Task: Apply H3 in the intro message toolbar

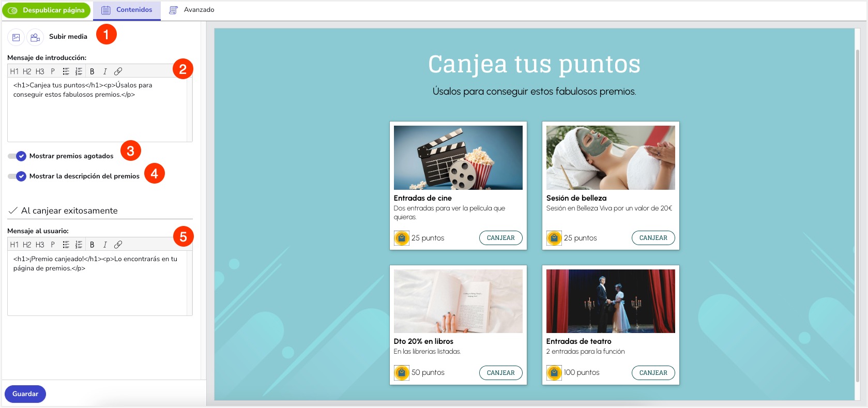Action: 40,71
